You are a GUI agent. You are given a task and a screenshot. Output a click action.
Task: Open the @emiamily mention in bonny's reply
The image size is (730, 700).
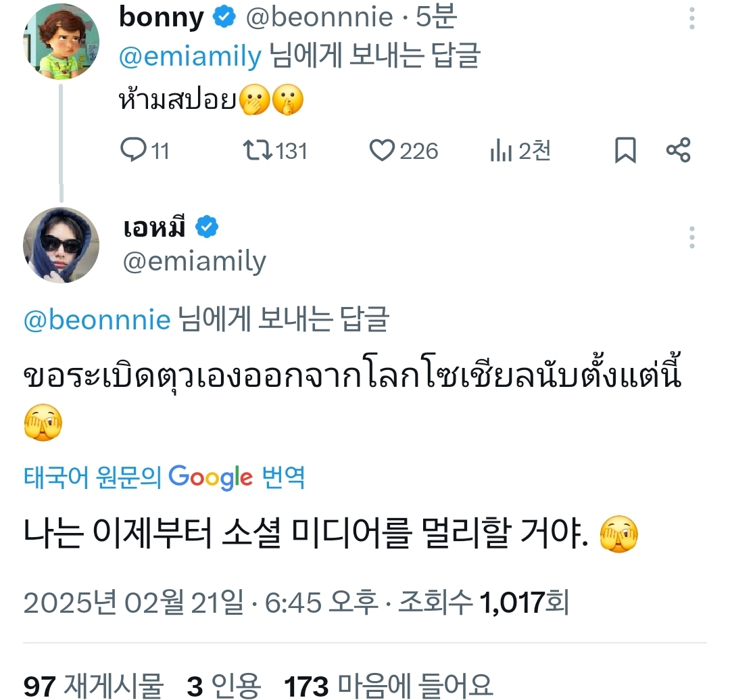point(190,57)
